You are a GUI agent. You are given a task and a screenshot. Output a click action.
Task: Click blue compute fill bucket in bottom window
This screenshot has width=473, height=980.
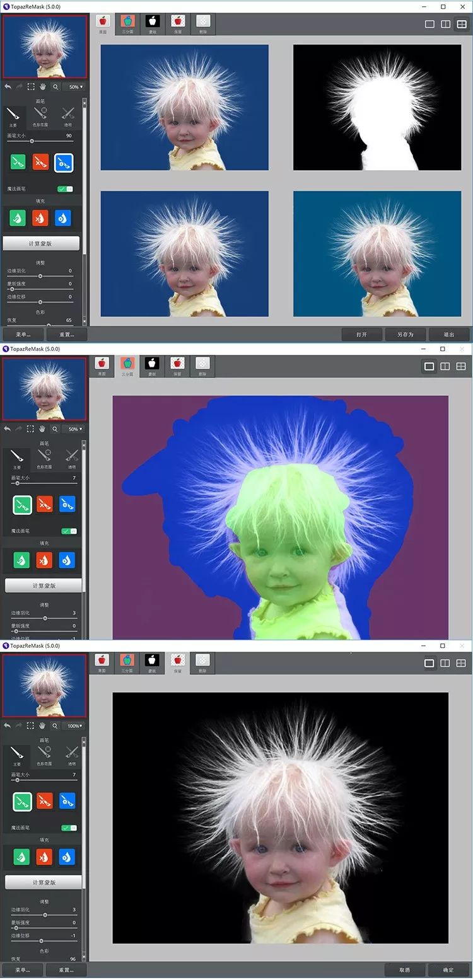tap(66, 857)
